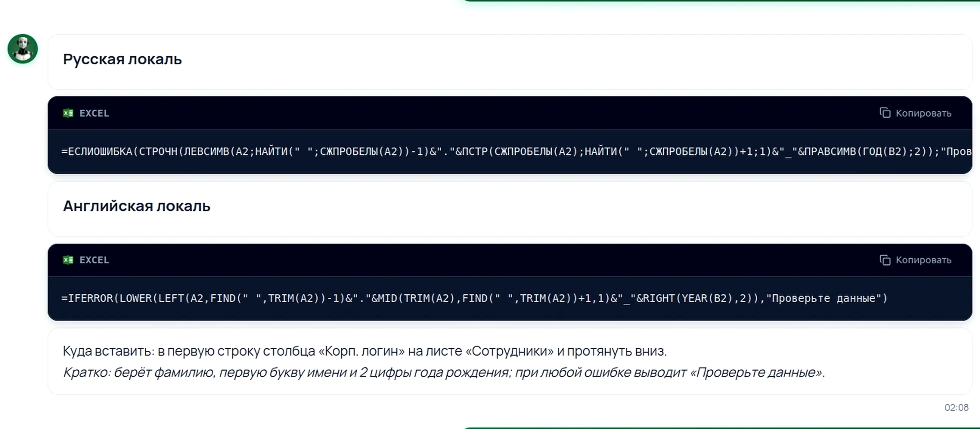This screenshot has height=429, width=980.
Task: Click Excel icon in English formula block
Action: [x=68, y=260]
